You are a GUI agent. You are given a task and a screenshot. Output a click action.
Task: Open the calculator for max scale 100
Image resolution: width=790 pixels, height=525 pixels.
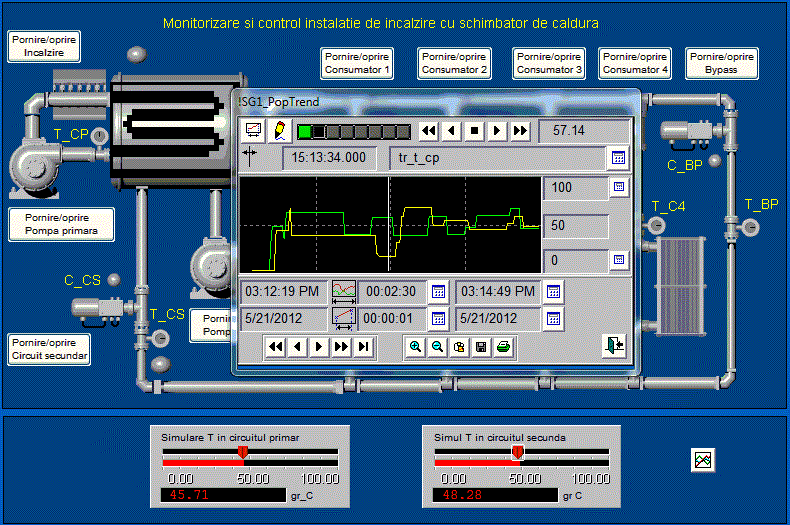click(x=618, y=187)
